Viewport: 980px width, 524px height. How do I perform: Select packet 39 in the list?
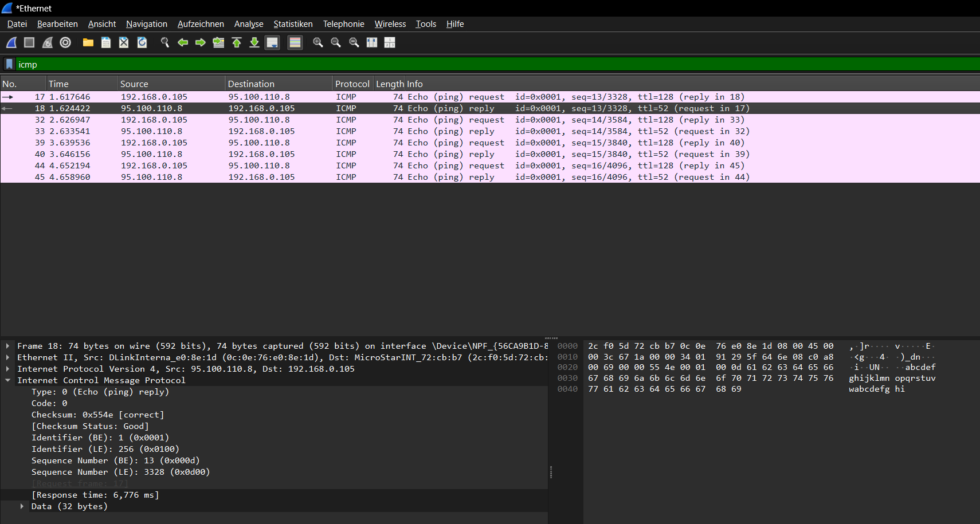pos(490,143)
